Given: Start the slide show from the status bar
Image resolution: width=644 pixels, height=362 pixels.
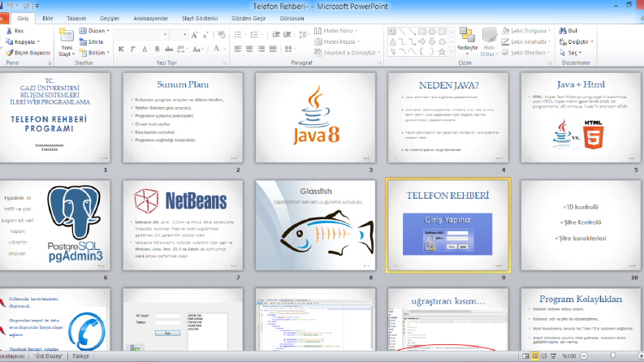Looking at the screenshot, I should 553,356.
